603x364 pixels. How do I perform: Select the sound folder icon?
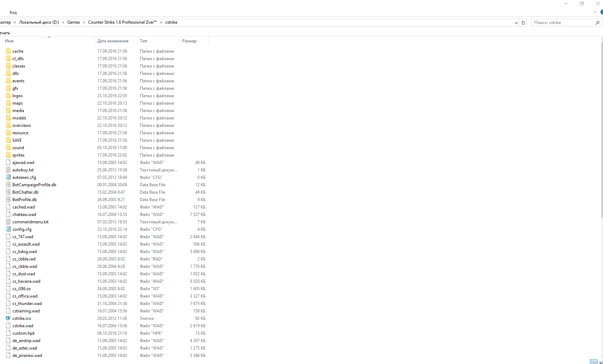(x=8, y=148)
